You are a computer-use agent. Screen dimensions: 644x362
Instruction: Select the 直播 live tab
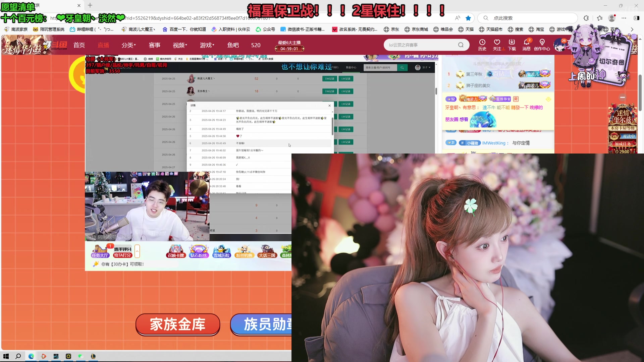pyautogui.click(x=103, y=45)
